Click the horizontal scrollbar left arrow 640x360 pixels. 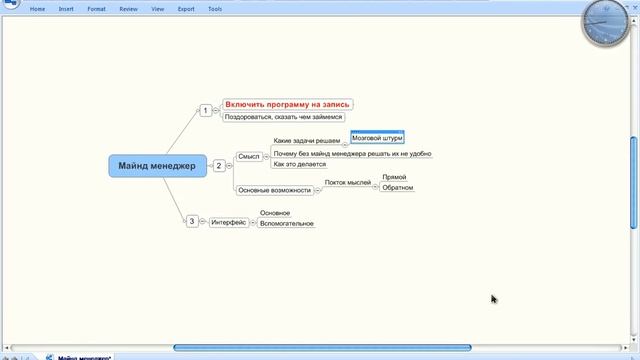pyautogui.click(x=6, y=348)
